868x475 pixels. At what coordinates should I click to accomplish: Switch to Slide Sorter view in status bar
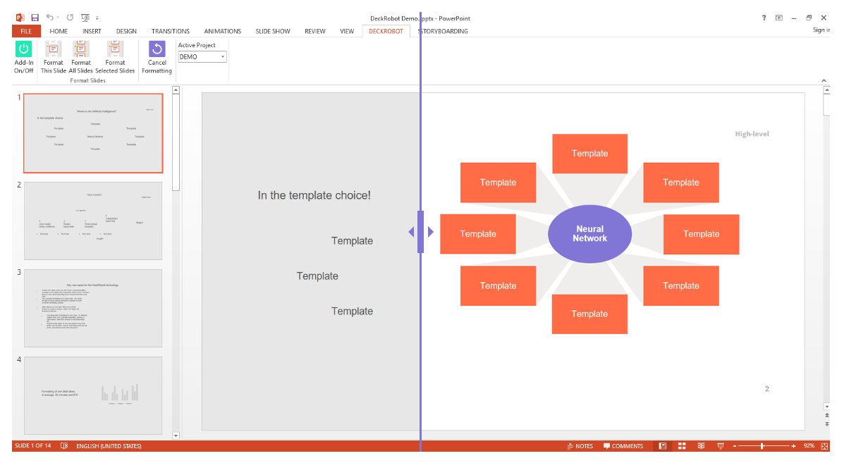tap(682, 446)
